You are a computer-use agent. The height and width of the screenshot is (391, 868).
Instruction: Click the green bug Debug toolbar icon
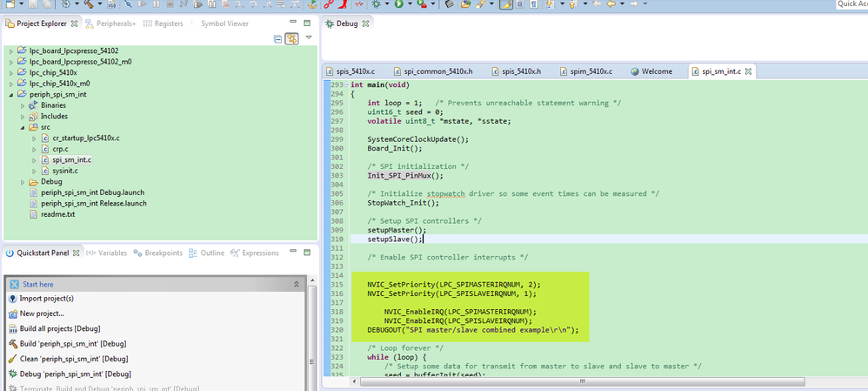(377, 3)
